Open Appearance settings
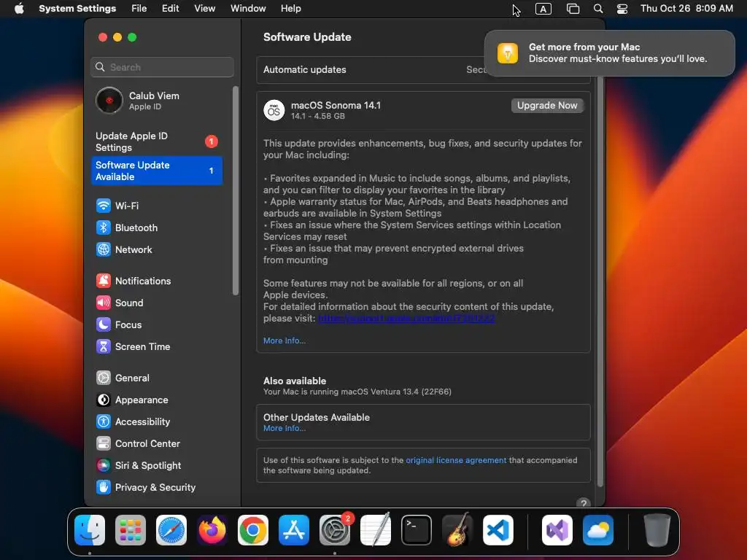Screen dimensions: 747x560 pyautogui.click(x=132, y=400)
